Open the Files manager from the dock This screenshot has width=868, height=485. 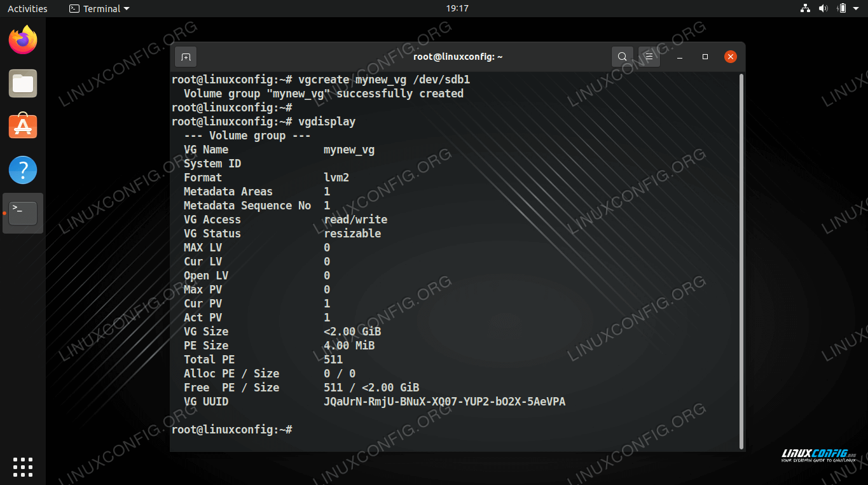point(23,84)
